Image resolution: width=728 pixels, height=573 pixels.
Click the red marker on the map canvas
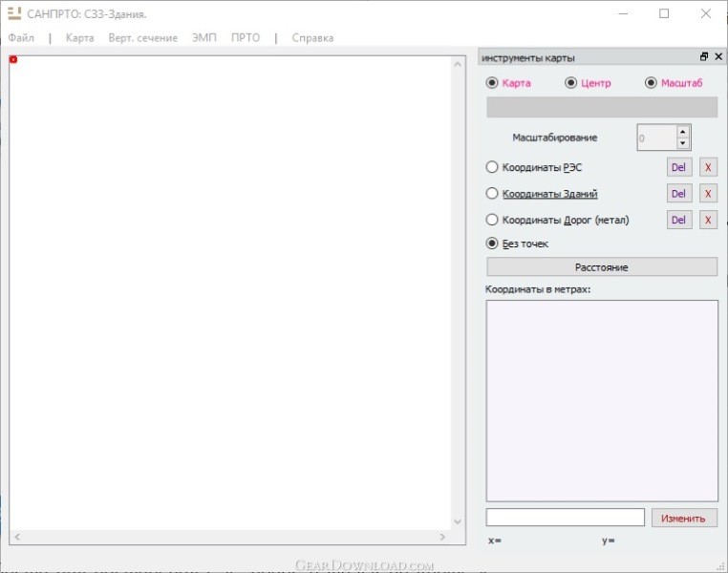(x=13, y=59)
